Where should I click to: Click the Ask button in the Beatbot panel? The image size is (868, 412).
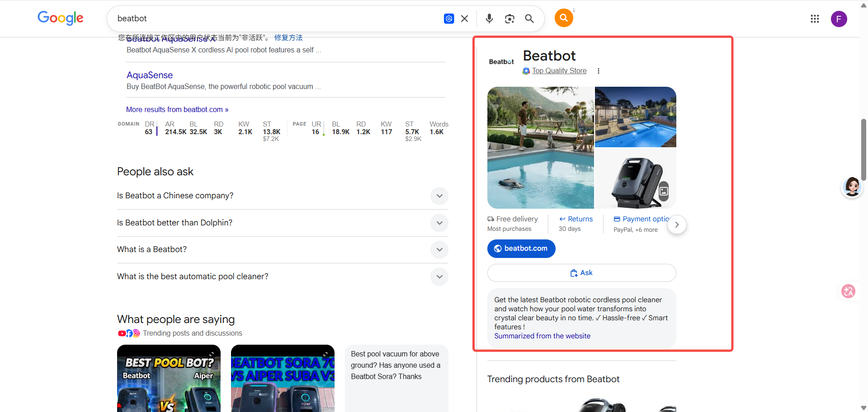click(x=581, y=273)
